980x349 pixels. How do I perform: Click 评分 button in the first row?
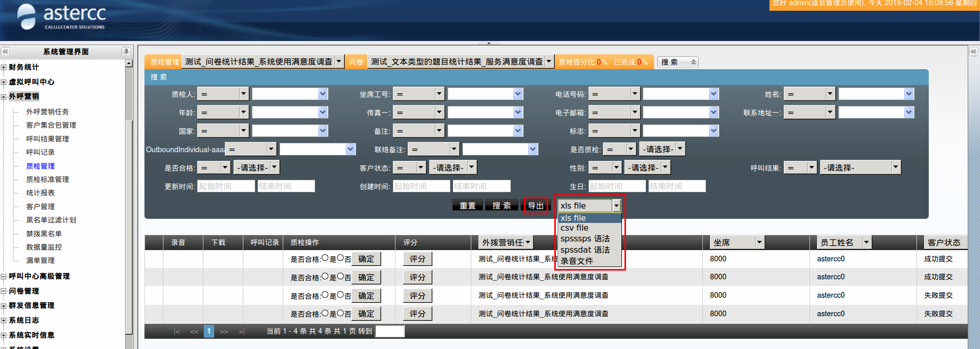418,259
